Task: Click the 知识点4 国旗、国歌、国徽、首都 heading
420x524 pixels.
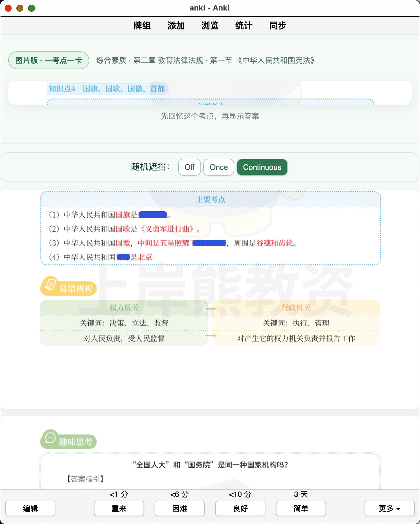Action: 107,89
